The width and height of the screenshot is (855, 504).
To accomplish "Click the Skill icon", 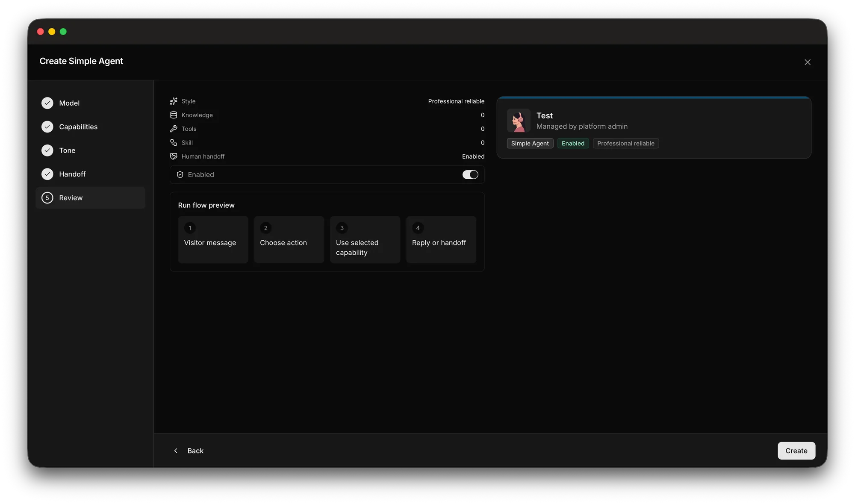I will (x=174, y=143).
